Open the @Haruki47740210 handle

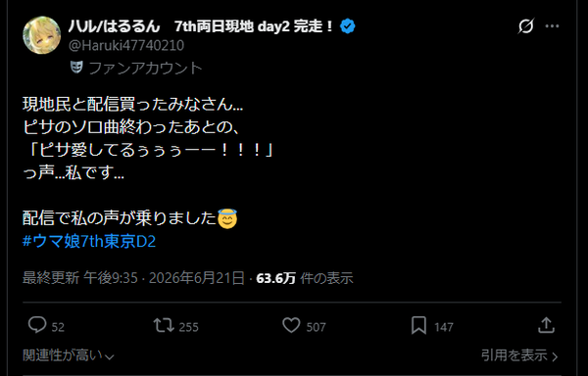[126, 45]
